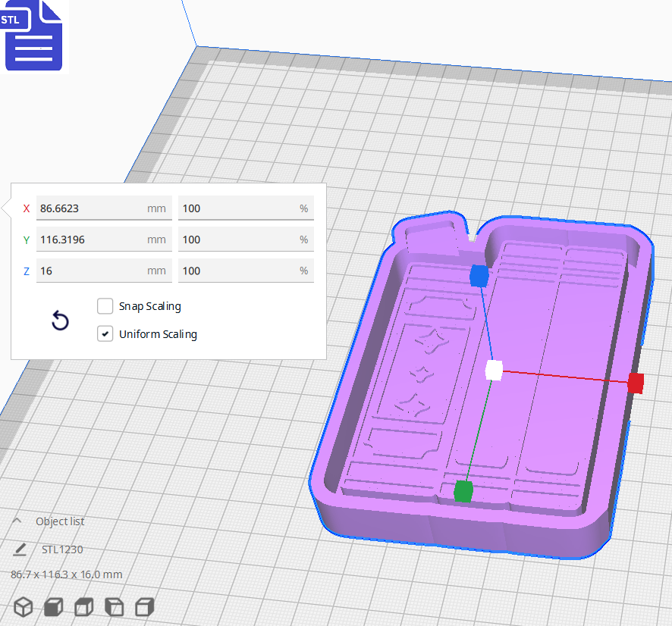Screen dimensions: 672x626
Task: Disable the Uniform Scaling checkbox
Action: pyautogui.click(x=105, y=333)
